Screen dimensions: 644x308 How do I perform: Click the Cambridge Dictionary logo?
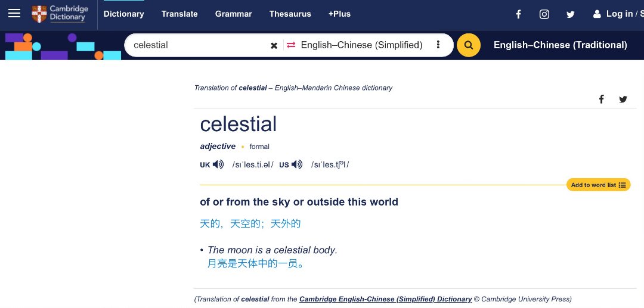click(60, 14)
